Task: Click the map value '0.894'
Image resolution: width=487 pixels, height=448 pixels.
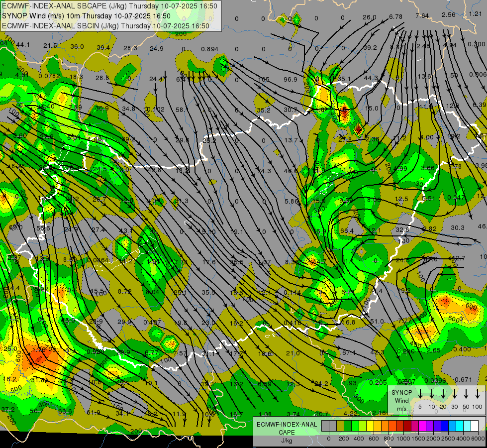Action: coord(209,49)
